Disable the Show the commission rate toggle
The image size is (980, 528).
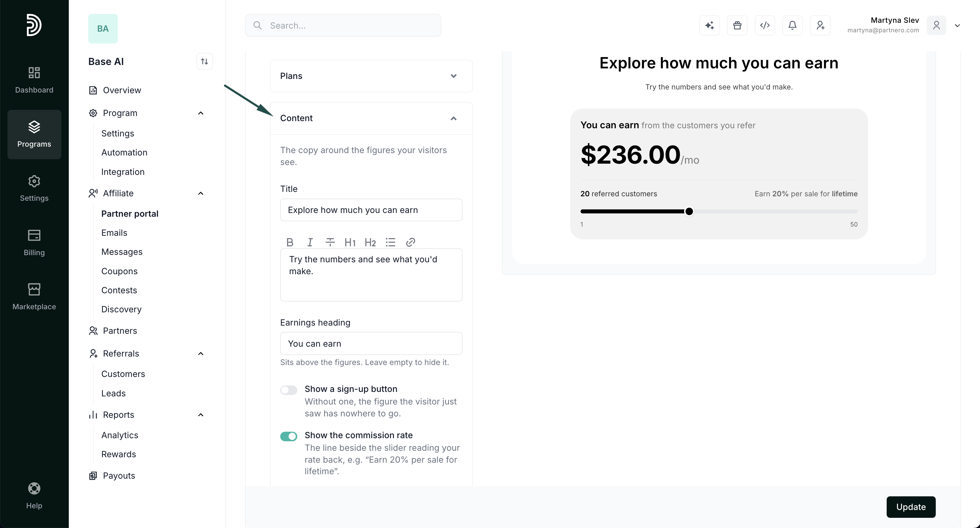[x=288, y=436]
